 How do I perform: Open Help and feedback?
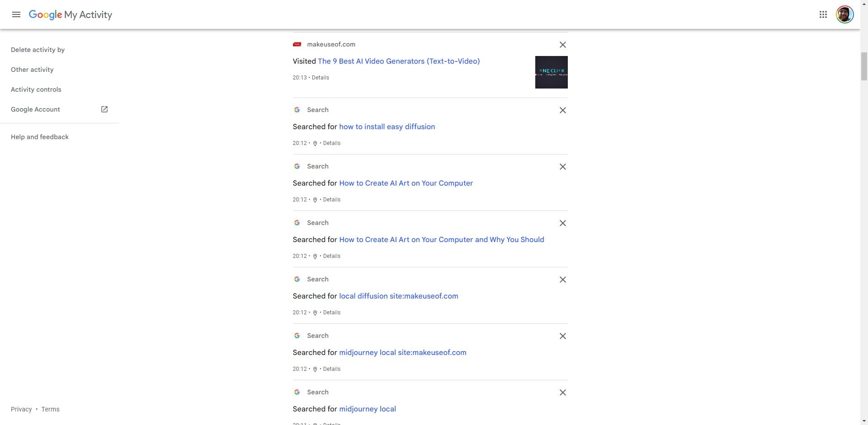pos(40,137)
